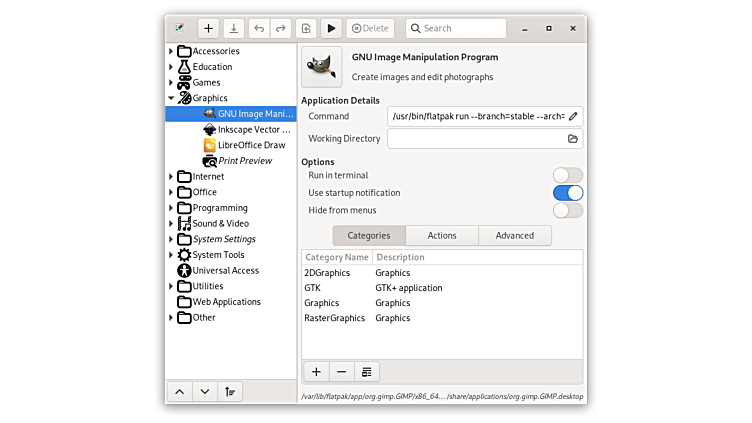Collapse the Graphics category
Viewport: 752px width, 423px height.
click(x=171, y=99)
